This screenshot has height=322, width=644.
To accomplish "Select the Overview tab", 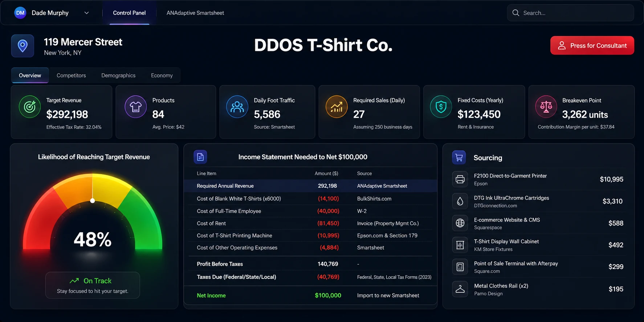I will [x=30, y=75].
